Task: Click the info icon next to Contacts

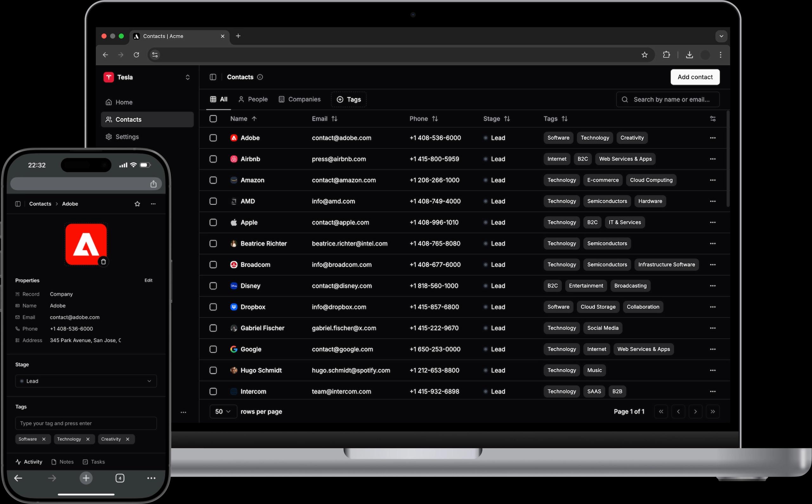Action: pyautogui.click(x=261, y=77)
